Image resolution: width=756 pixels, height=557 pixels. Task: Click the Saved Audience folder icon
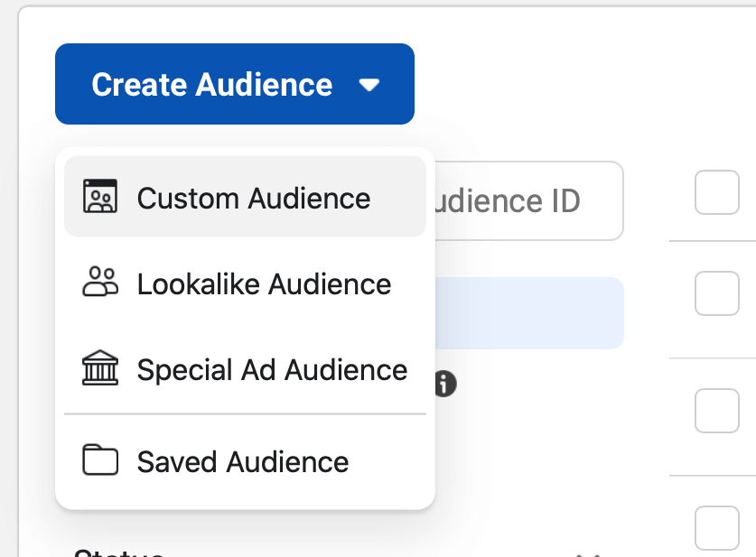[x=100, y=460]
